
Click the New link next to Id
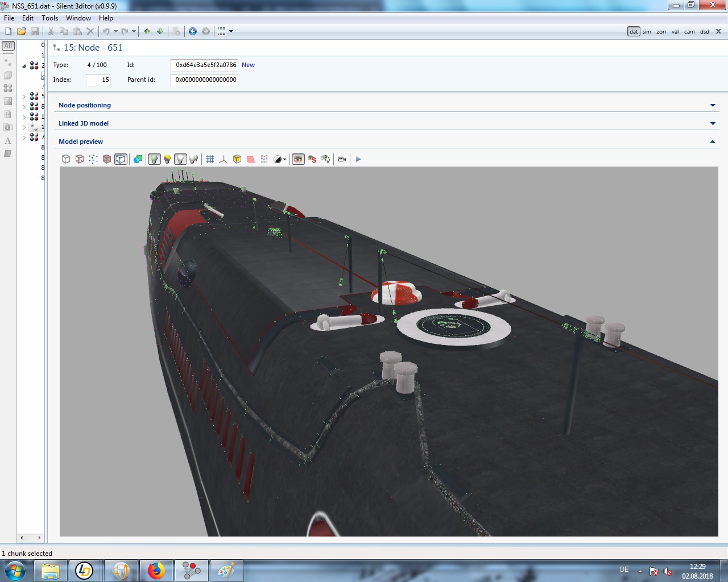(248, 65)
